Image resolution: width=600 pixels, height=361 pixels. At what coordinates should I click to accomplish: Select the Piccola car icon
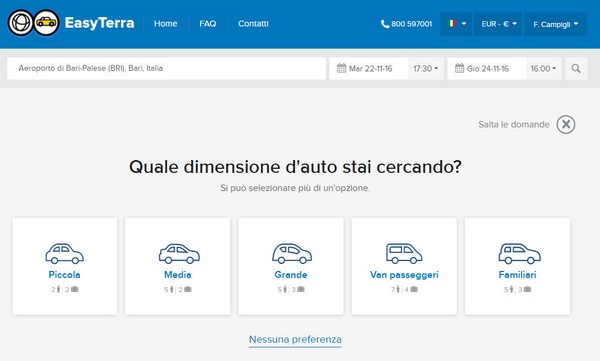(x=64, y=253)
